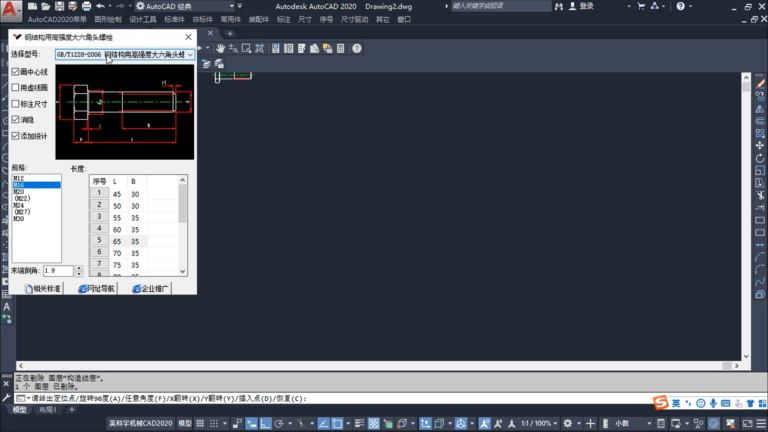Click the Sogou input method S icon

(x=661, y=403)
